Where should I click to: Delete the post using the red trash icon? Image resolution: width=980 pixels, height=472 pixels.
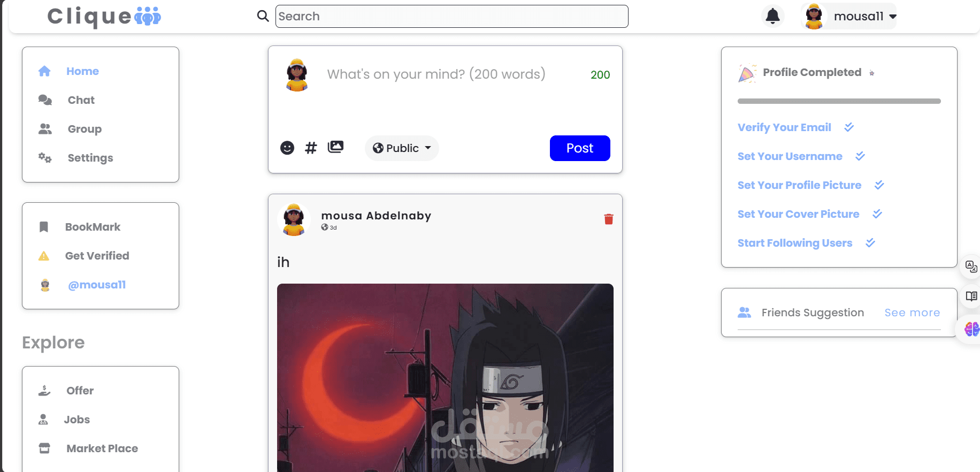click(x=609, y=219)
